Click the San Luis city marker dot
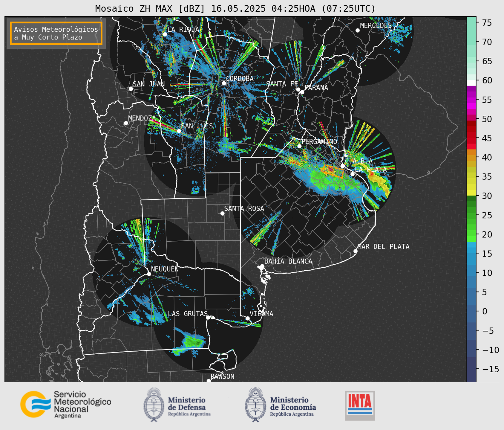Image resolution: width=504 pixels, height=430 pixels. [x=179, y=131]
